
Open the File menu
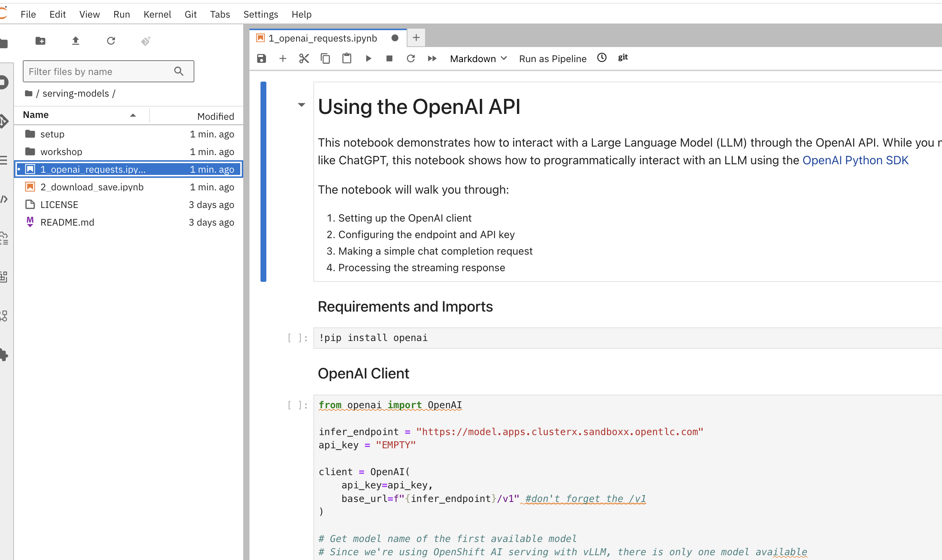click(28, 14)
